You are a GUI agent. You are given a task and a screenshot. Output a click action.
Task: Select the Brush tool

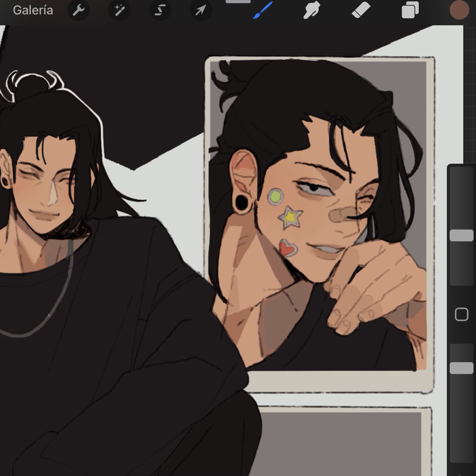pyautogui.click(x=262, y=10)
